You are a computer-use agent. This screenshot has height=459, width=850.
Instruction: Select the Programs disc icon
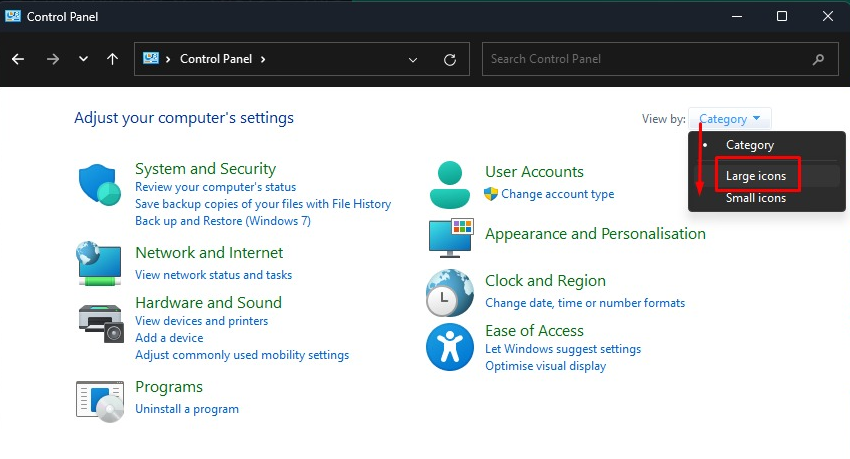click(x=100, y=402)
